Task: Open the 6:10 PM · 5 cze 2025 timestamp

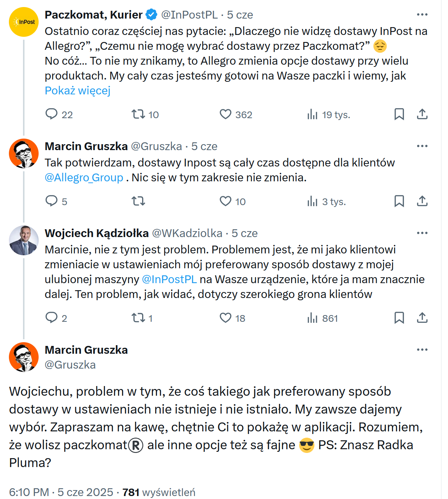Action: (x=61, y=492)
